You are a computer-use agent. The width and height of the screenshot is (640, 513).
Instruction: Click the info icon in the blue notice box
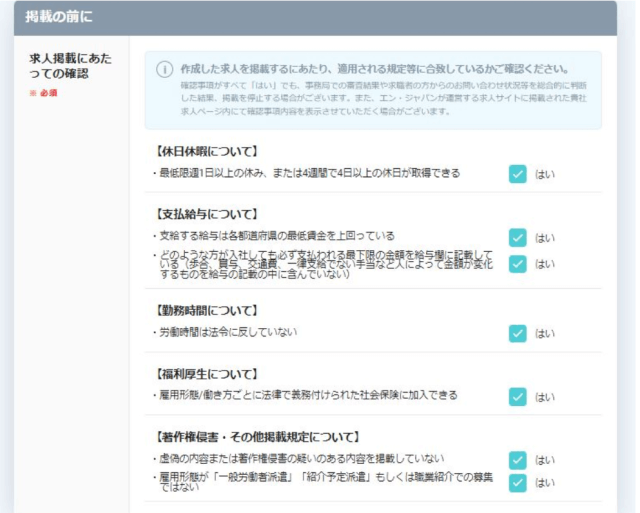(x=165, y=69)
